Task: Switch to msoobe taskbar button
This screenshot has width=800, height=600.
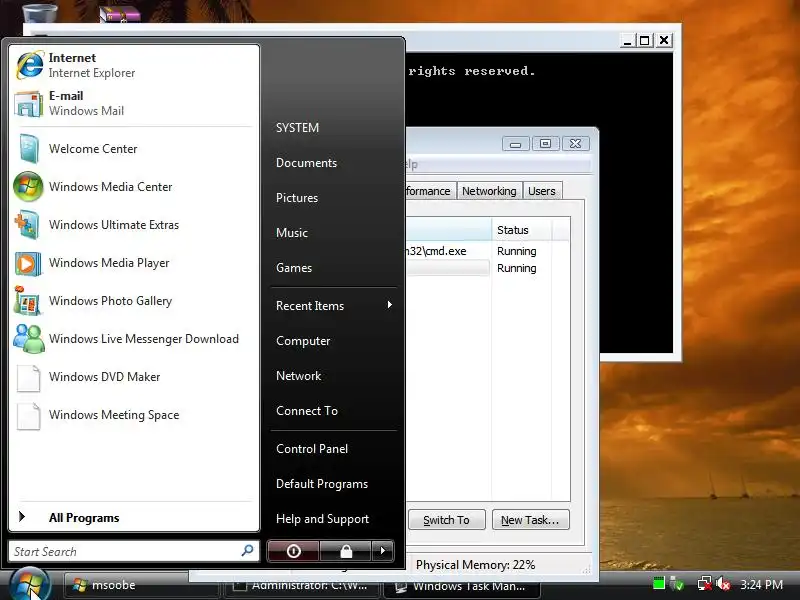Action: coord(142,585)
